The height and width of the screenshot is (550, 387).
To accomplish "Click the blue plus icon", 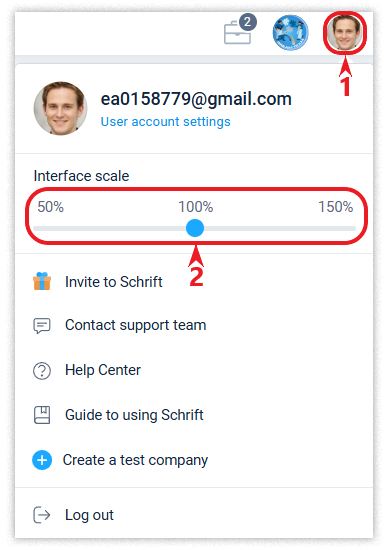I will 42,460.
